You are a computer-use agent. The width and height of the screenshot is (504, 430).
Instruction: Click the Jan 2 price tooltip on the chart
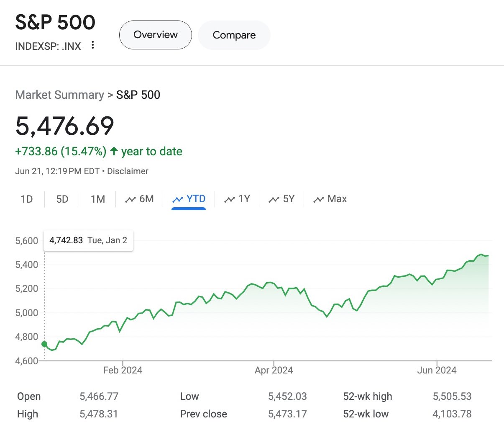[88, 240]
